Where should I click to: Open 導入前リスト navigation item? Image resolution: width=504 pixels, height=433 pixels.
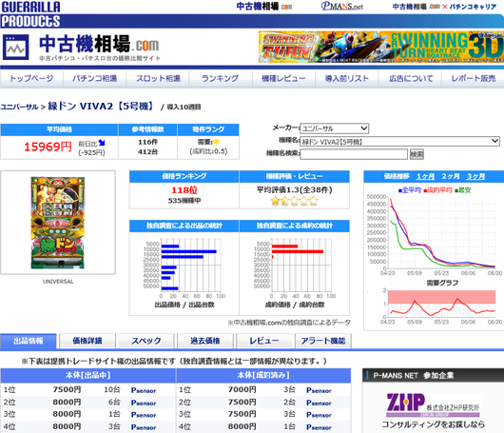346,78
